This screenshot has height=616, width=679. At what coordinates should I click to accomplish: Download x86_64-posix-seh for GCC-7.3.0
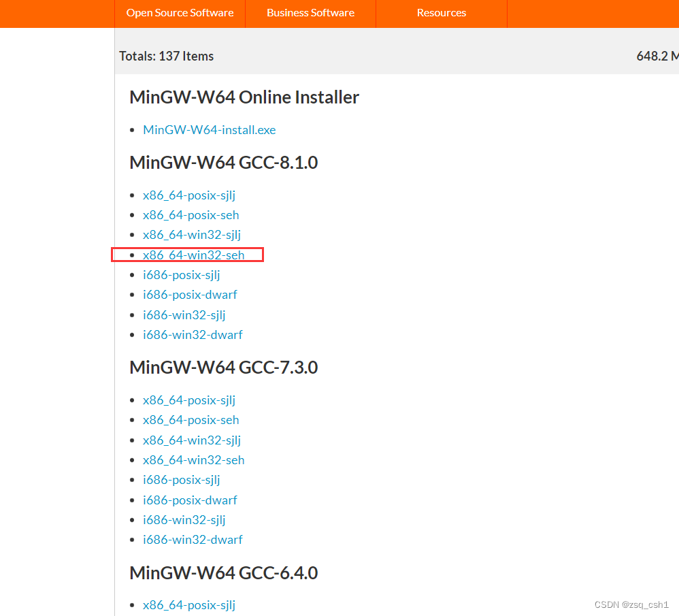tap(191, 419)
